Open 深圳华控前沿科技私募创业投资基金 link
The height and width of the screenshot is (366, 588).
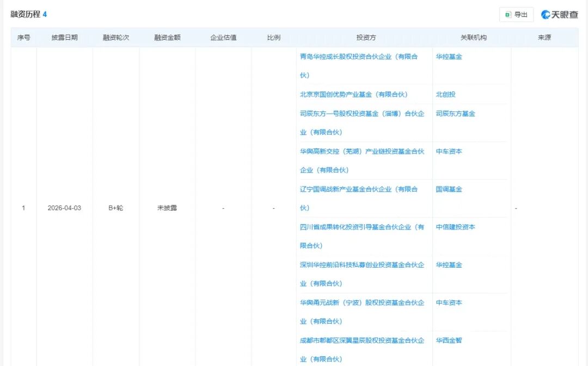[362, 265]
